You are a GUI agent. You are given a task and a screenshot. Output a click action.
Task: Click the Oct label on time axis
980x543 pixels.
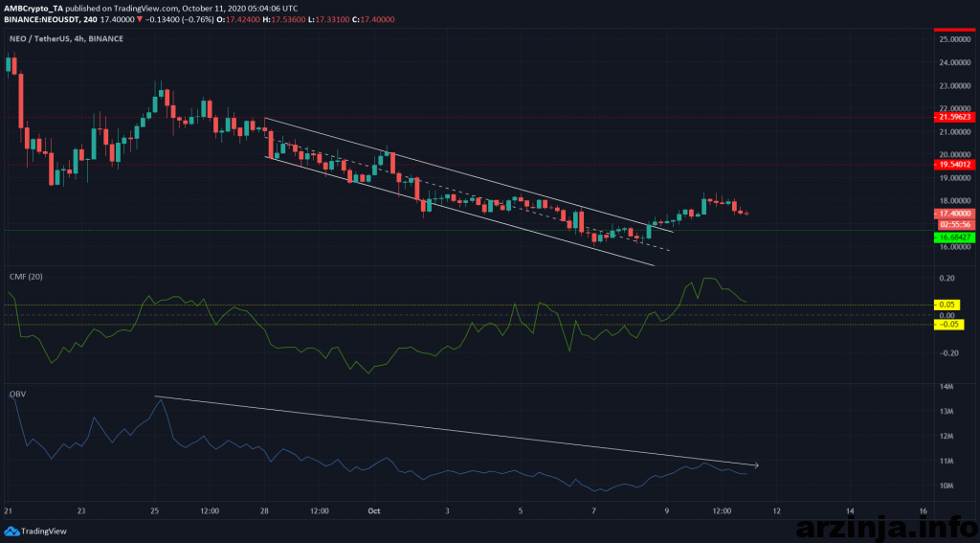coord(375,510)
